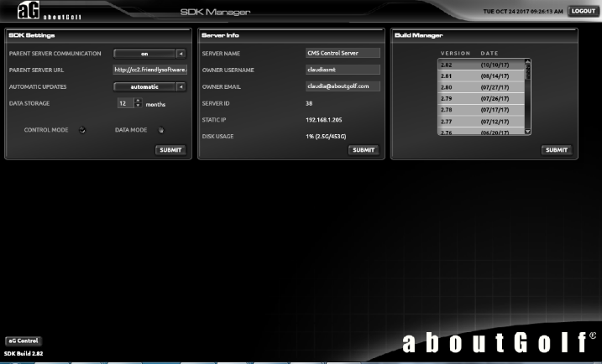Open the Automatic Updates dropdown arrow
This screenshot has width=602, height=364.
pos(181,87)
